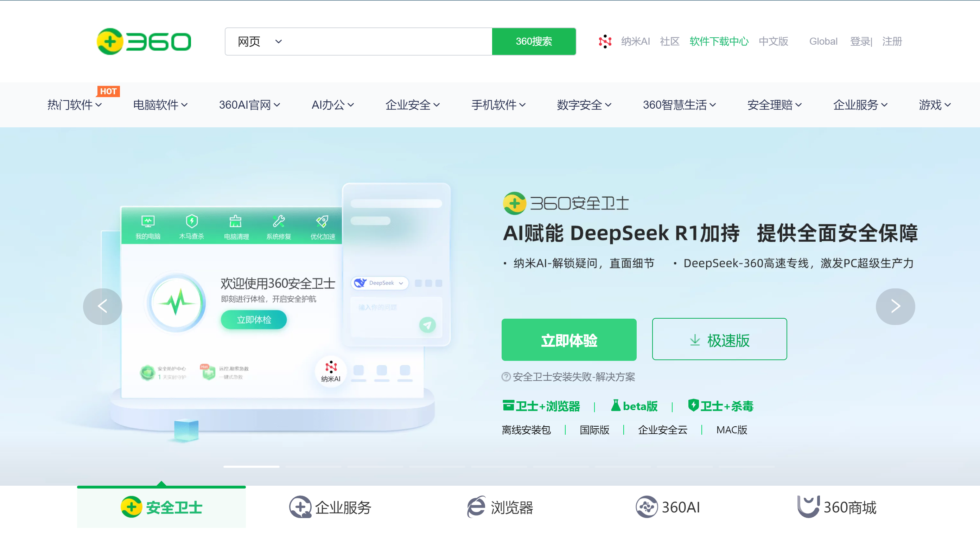Open the 安全理赔 menu
This screenshot has height=536, width=980.
[775, 104]
